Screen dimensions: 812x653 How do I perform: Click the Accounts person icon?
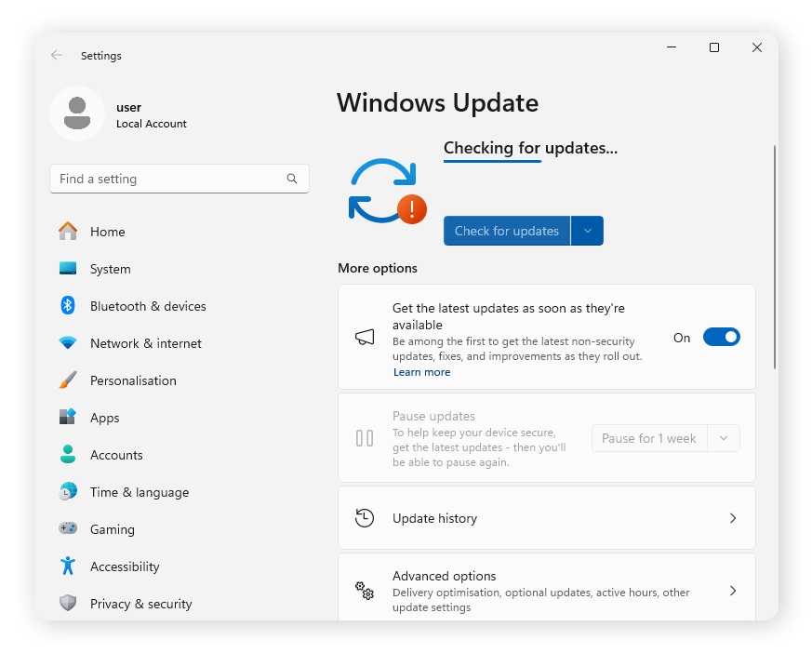[x=68, y=454]
